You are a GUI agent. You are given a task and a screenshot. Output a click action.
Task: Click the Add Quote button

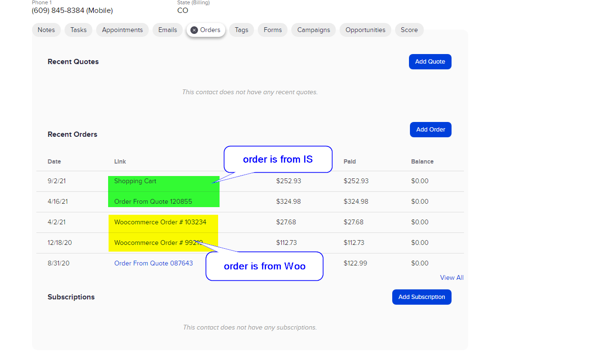[x=430, y=62]
